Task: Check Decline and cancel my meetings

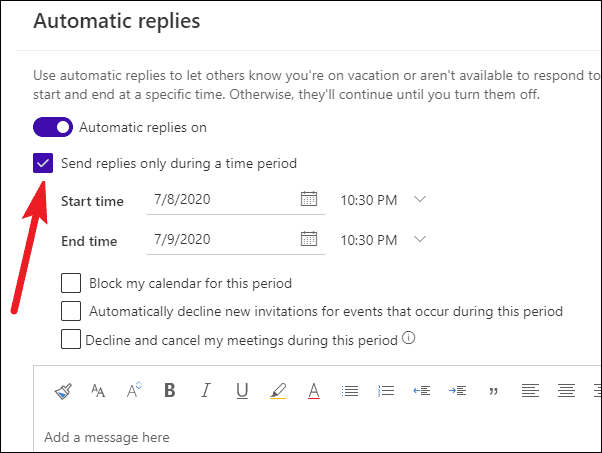Action: pos(71,339)
